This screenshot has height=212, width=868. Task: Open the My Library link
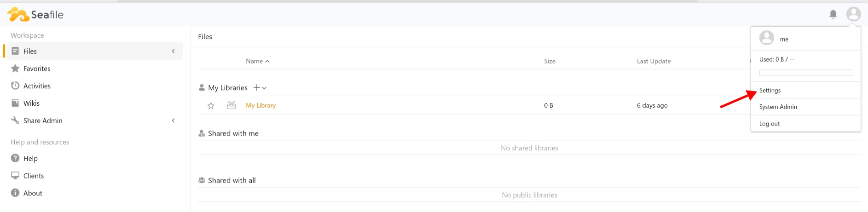[260, 106]
